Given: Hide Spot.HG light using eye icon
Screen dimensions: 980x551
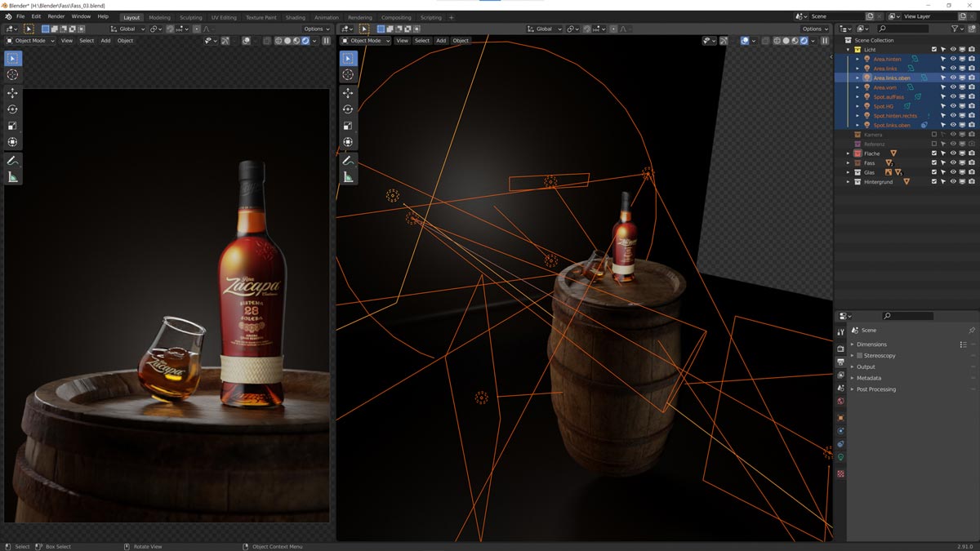Looking at the screenshot, I should (952, 106).
